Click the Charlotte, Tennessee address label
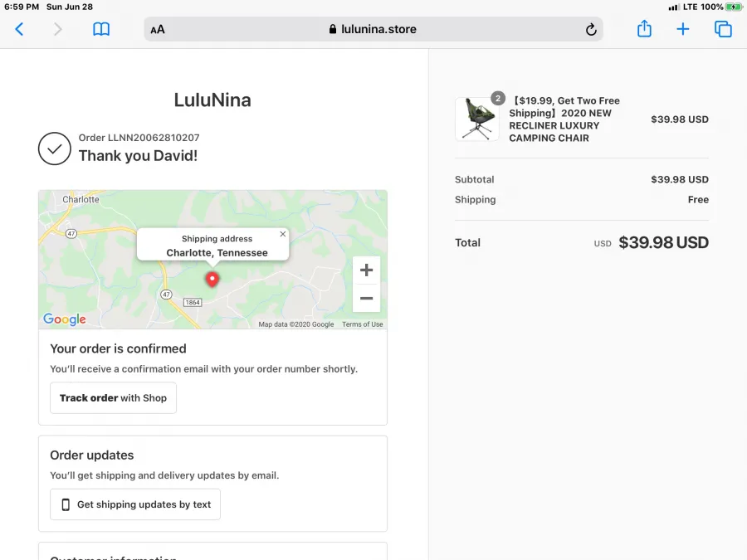Image resolution: width=747 pixels, height=560 pixels. pyautogui.click(x=217, y=253)
